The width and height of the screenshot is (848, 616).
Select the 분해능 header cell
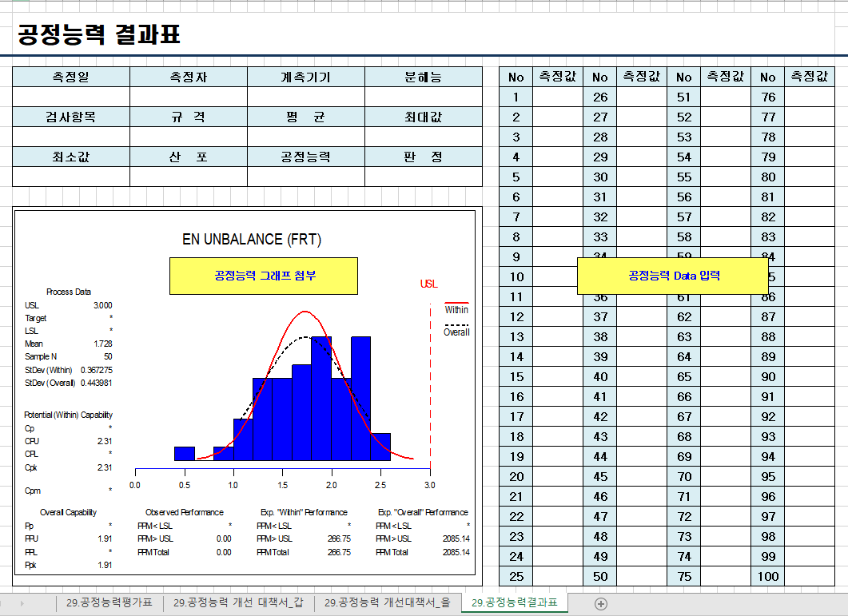point(424,77)
